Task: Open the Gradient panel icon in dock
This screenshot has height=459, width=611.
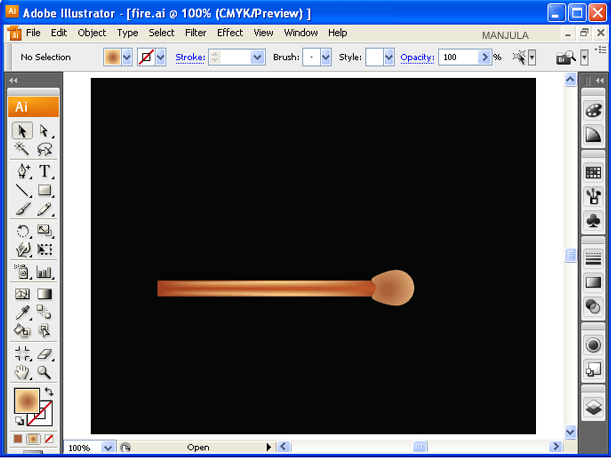Action: click(593, 282)
